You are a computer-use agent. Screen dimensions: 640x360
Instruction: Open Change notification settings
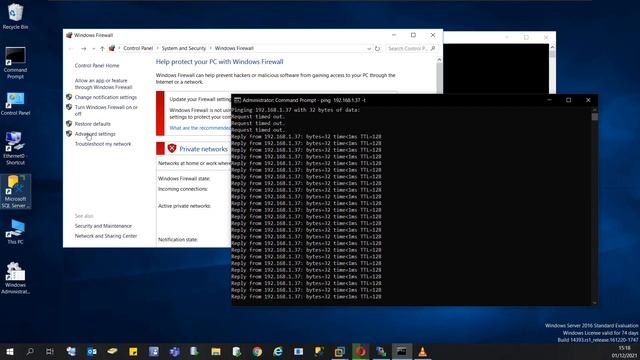click(x=106, y=97)
